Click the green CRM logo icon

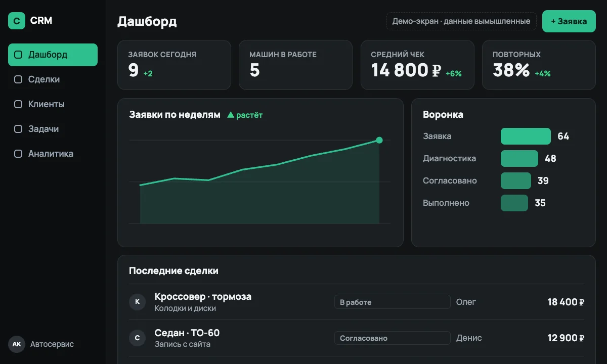pos(17,21)
